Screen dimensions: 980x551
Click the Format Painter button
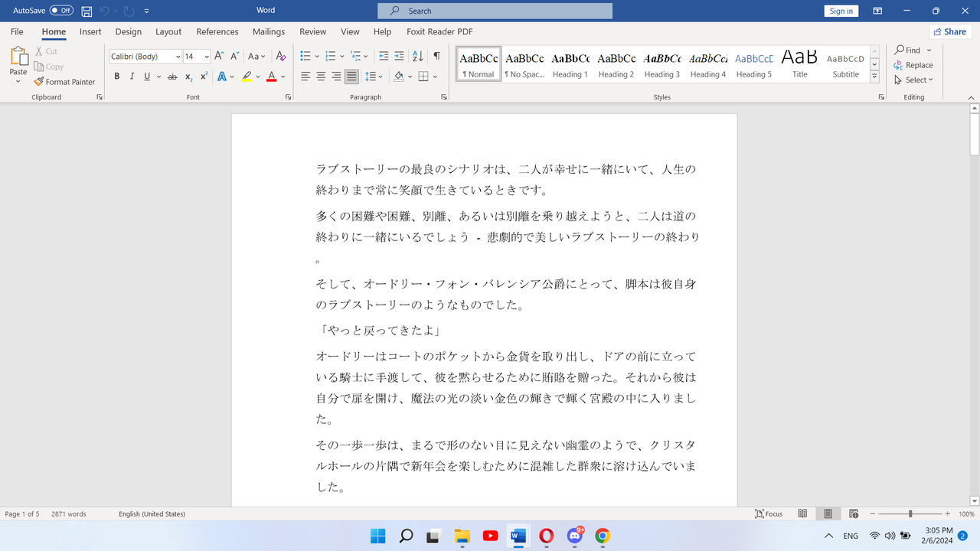pyautogui.click(x=65, y=82)
